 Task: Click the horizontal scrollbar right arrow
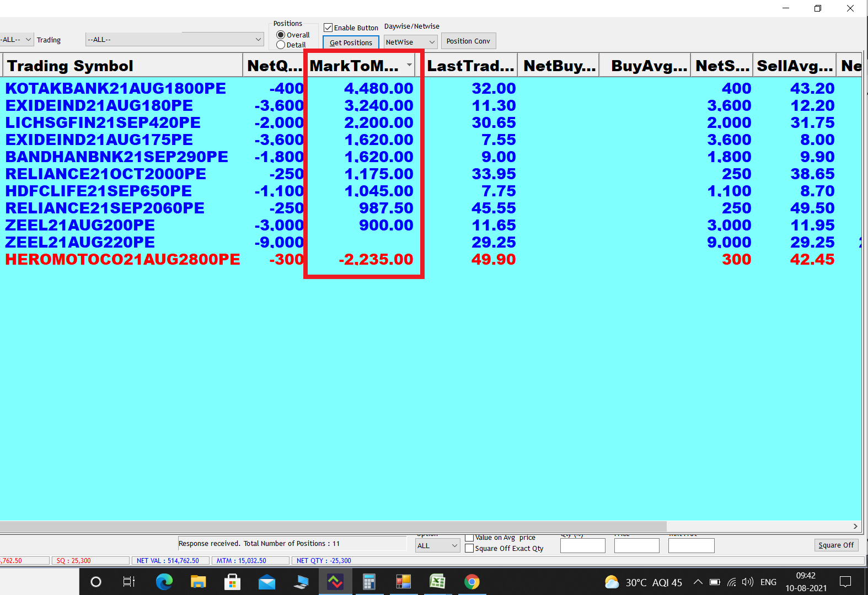[855, 526]
